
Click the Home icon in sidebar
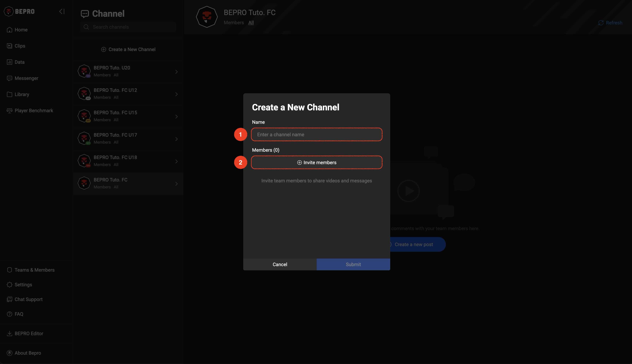pyautogui.click(x=10, y=30)
